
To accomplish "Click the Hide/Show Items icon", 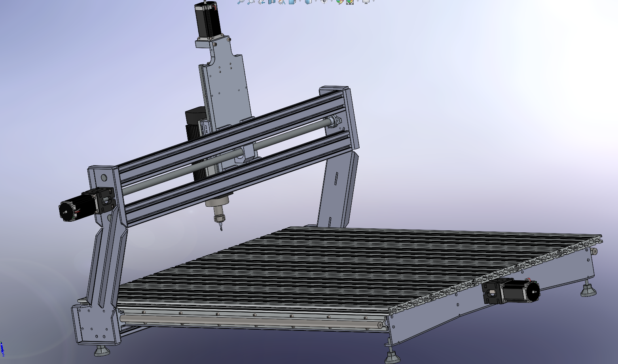I will coord(324,2).
